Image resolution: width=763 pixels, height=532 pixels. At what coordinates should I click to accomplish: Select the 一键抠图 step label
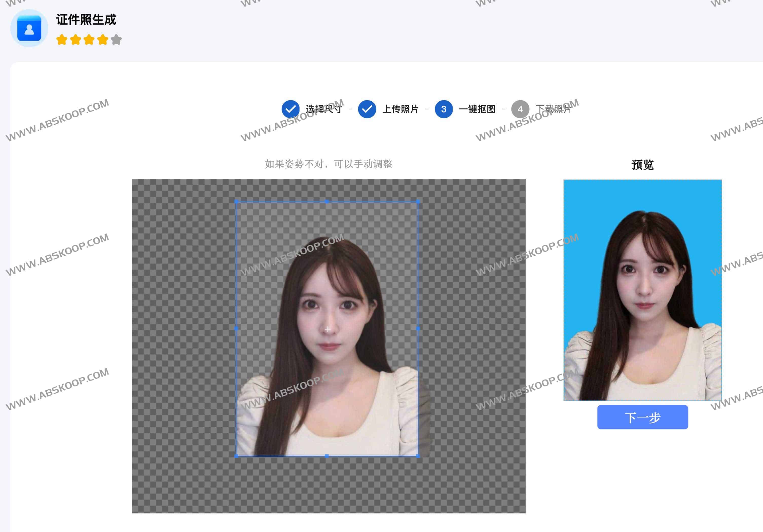pos(477,109)
